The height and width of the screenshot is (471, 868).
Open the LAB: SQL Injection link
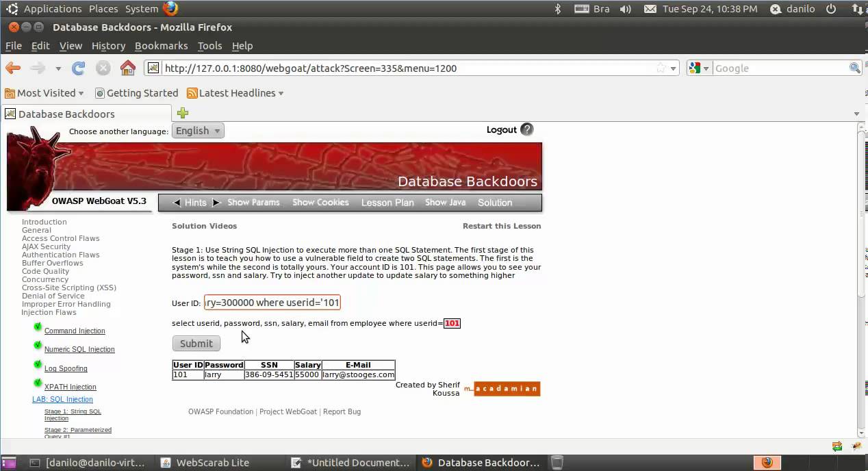point(62,399)
